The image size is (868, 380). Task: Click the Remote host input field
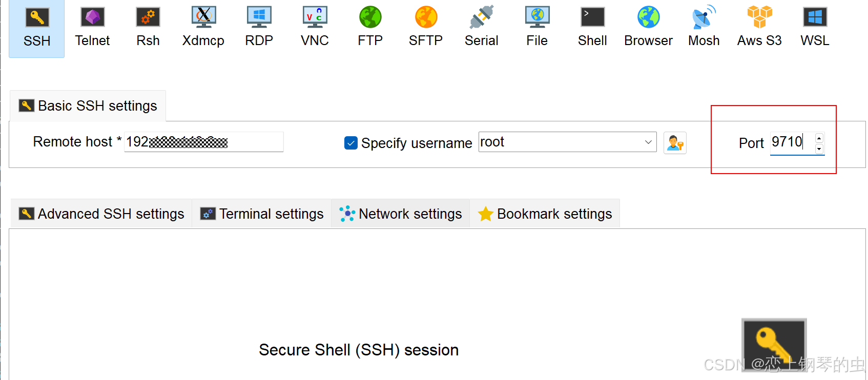point(203,142)
